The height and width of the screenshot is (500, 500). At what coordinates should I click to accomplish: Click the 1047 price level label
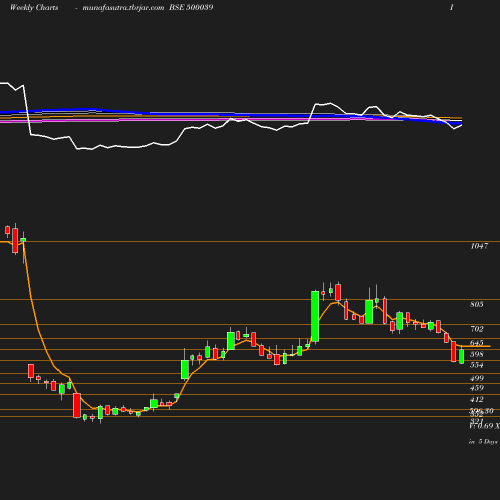click(x=479, y=246)
